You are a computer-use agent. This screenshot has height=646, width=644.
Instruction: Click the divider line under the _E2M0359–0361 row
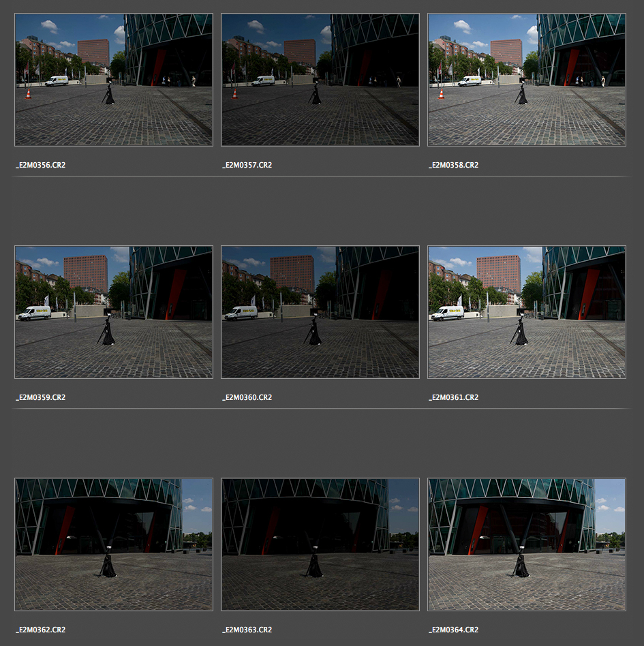tap(320, 409)
